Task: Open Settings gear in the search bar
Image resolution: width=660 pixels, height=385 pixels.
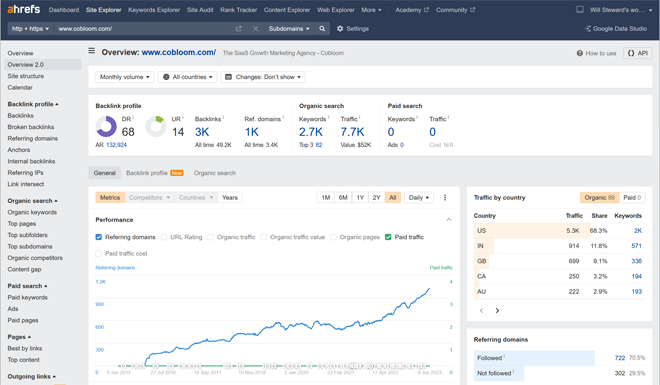Action: (353, 29)
